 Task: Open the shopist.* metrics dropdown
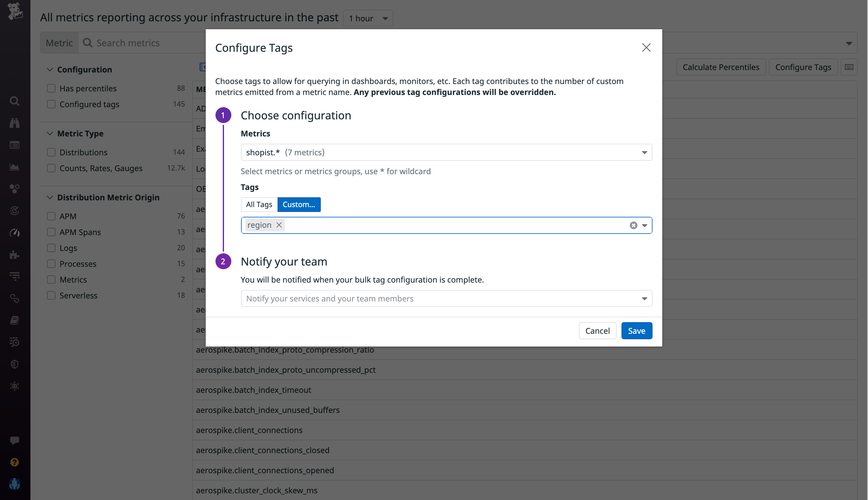click(644, 152)
